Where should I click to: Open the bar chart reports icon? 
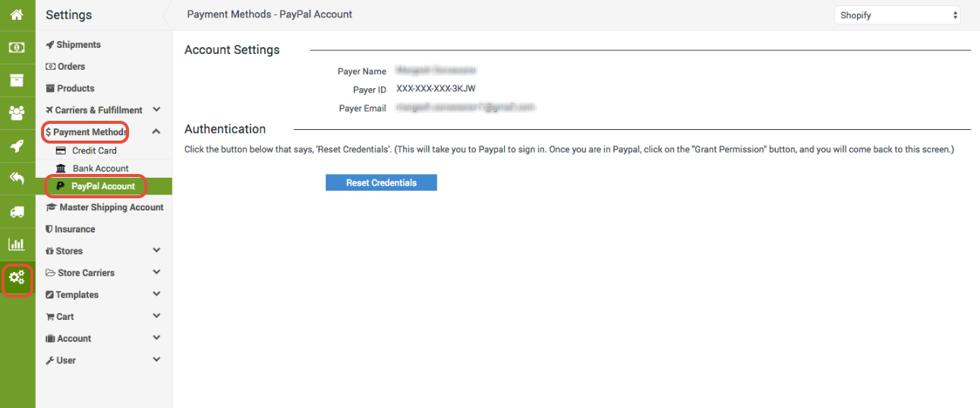click(17, 245)
